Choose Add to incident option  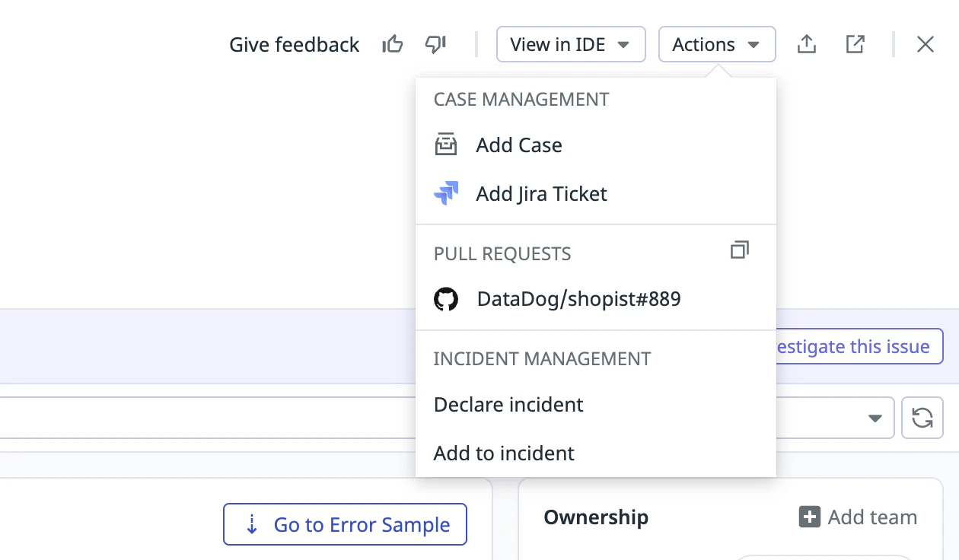point(504,453)
